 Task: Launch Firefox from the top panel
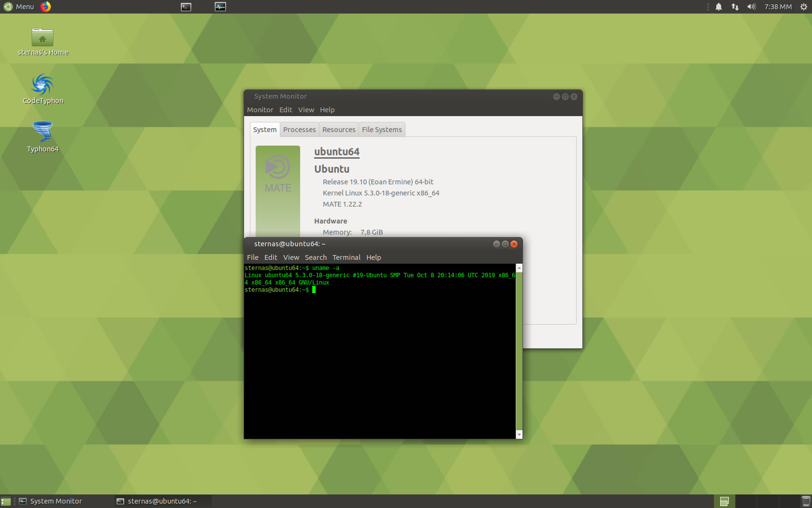(x=46, y=7)
